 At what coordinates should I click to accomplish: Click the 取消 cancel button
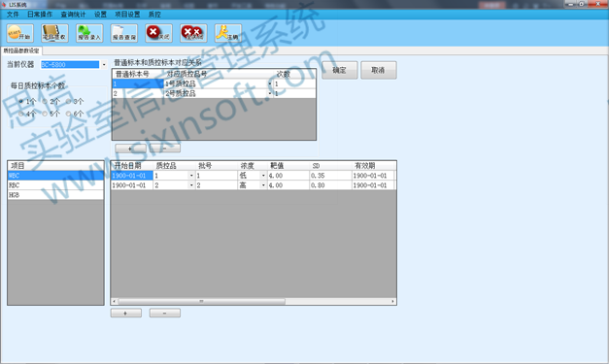pos(378,70)
